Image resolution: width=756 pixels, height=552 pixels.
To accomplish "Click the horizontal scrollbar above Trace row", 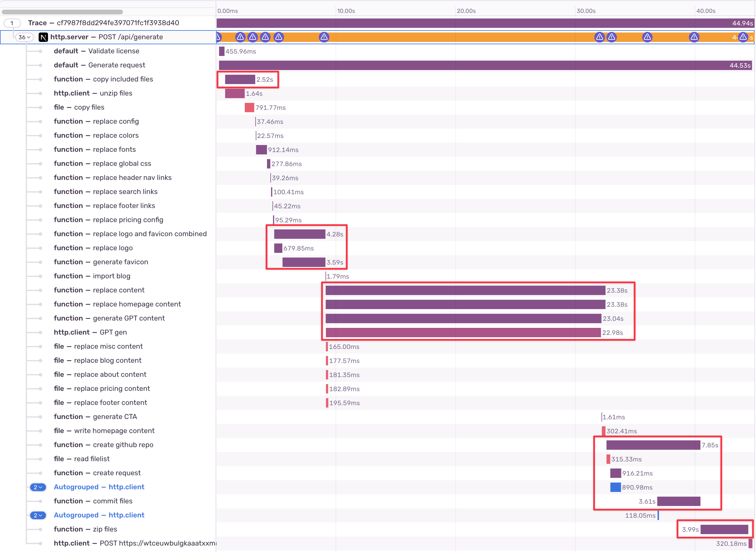I will click(62, 12).
